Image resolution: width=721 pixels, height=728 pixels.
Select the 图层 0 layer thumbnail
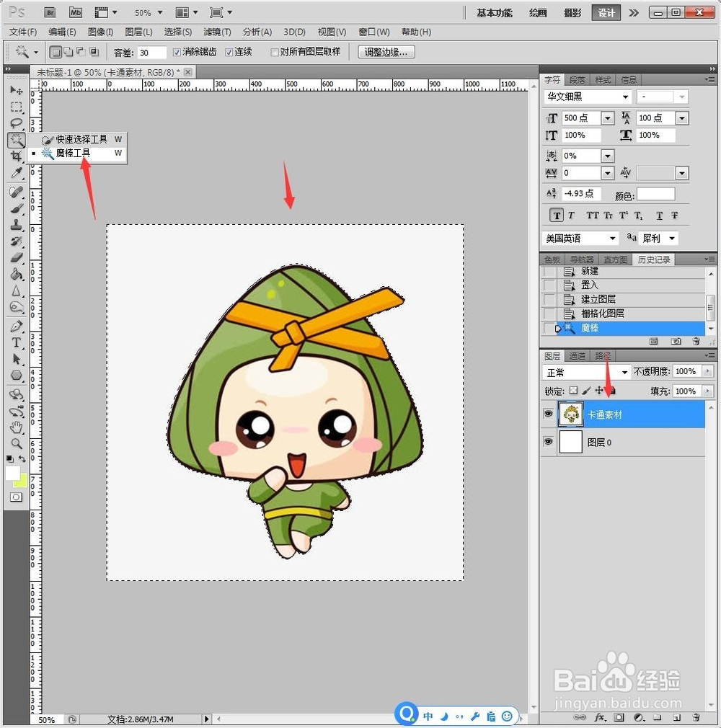570,442
